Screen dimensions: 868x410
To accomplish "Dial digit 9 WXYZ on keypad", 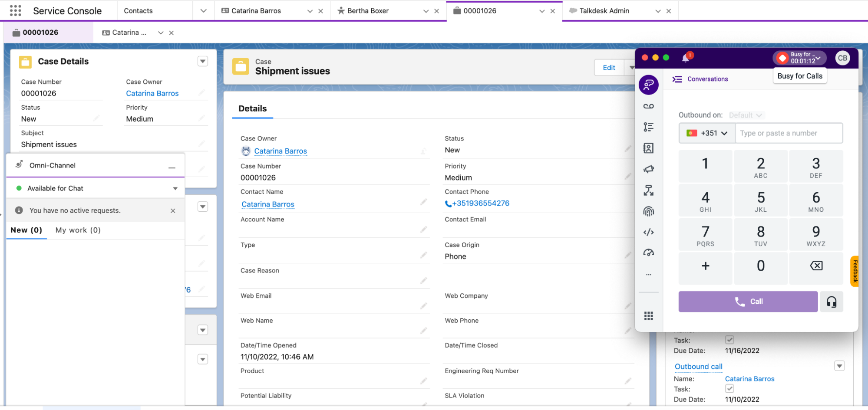I will [816, 235].
